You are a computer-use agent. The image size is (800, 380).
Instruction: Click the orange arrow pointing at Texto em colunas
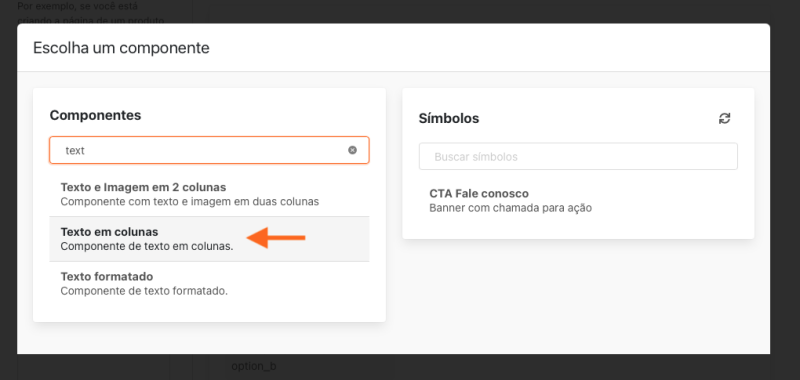point(276,238)
